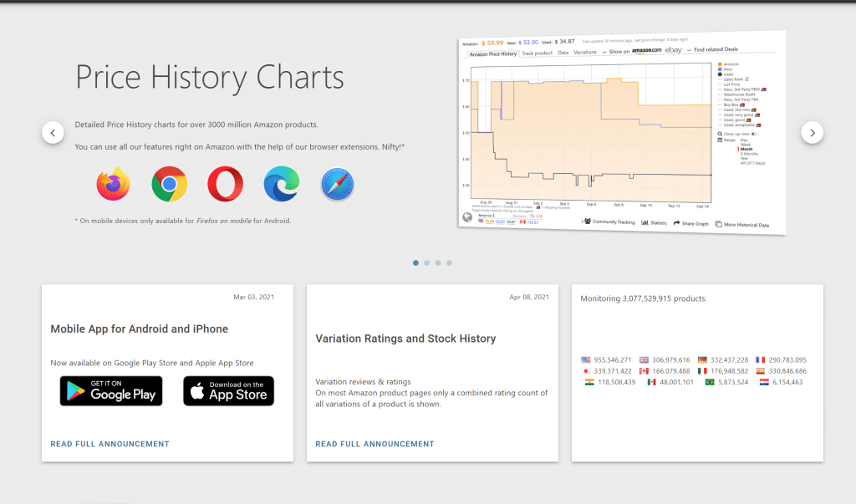Click the Chrome browser extension icon
856x504 pixels.
point(169,184)
